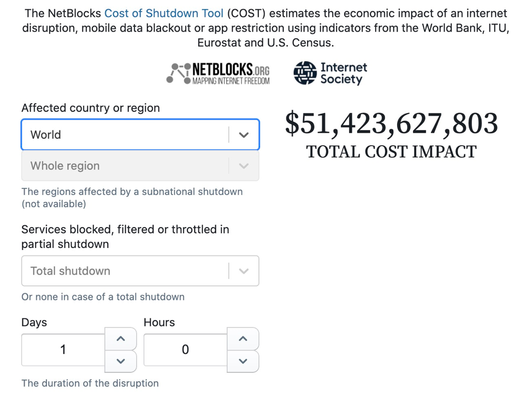Open the Total shutdown services dropdown chevron
532x397 pixels.
pyautogui.click(x=244, y=271)
